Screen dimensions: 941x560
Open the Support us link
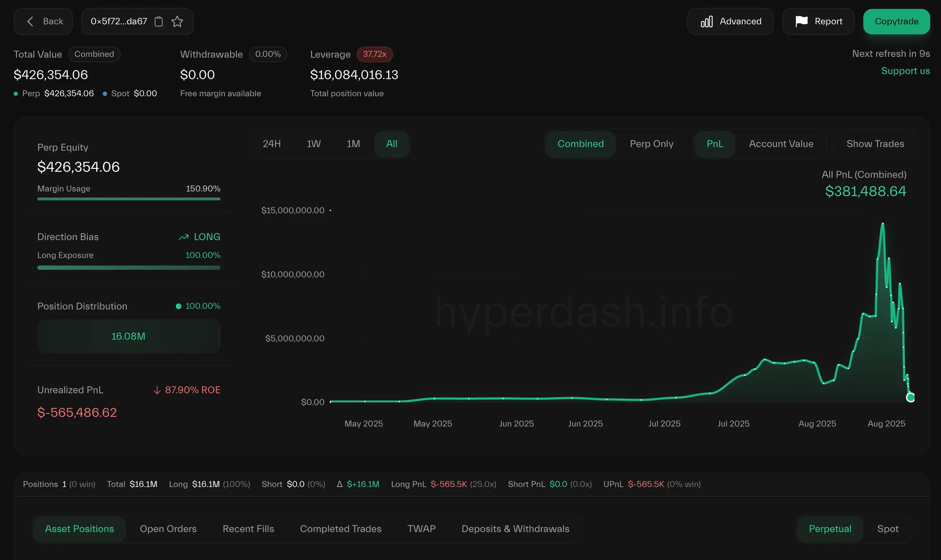[x=905, y=71]
